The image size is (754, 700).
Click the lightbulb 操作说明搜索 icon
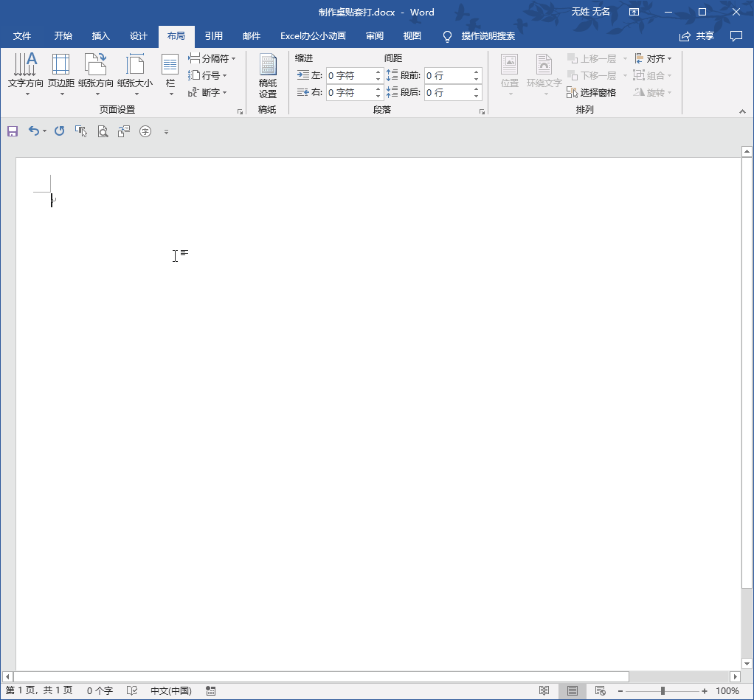coord(447,37)
